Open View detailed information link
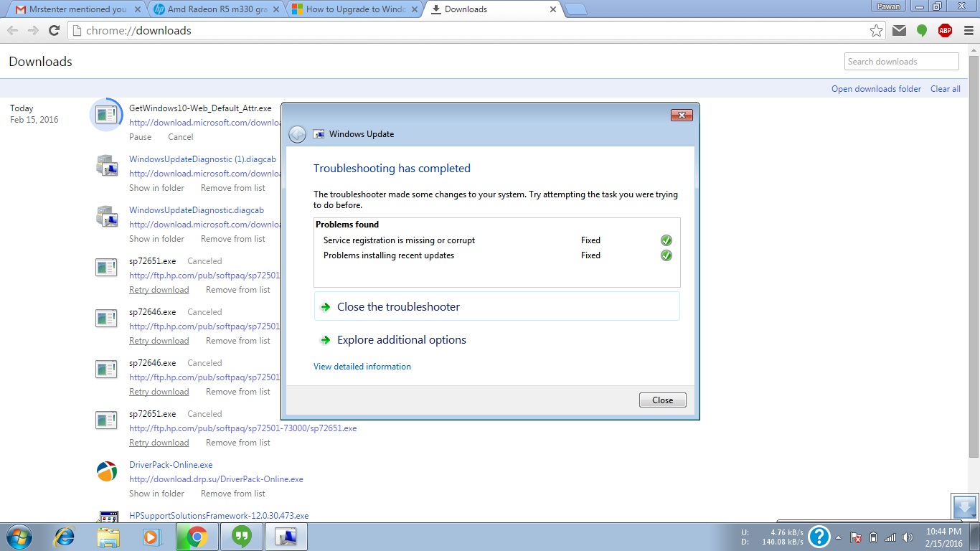Viewport: 980px width, 551px height. [x=362, y=367]
